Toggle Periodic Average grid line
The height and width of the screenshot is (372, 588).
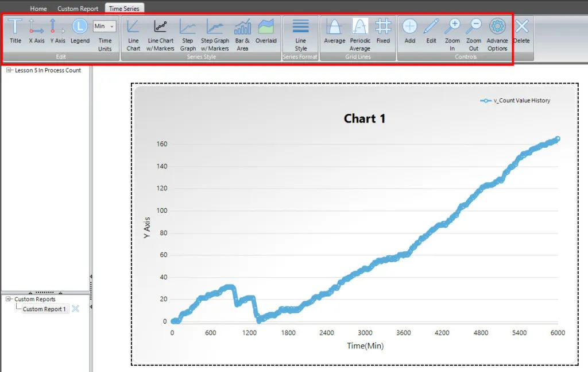pos(360,35)
